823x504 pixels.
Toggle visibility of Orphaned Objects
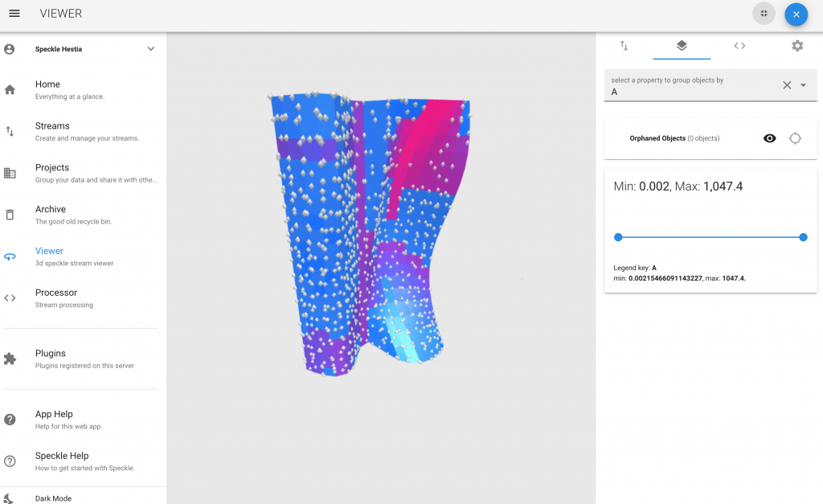769,138
